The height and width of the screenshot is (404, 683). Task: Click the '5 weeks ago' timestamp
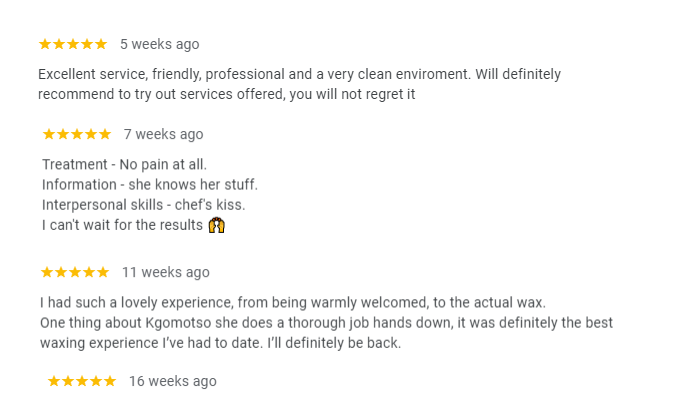pos(159,44)
